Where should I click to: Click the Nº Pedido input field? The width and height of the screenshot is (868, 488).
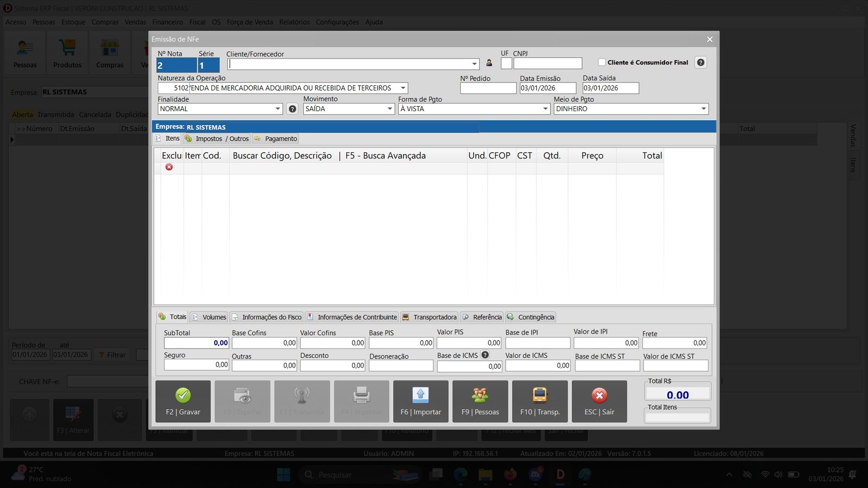488,88
